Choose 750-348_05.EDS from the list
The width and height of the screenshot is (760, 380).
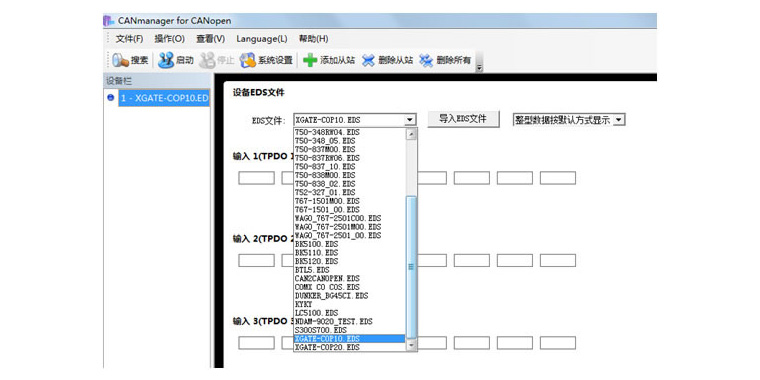pos(349,141)
